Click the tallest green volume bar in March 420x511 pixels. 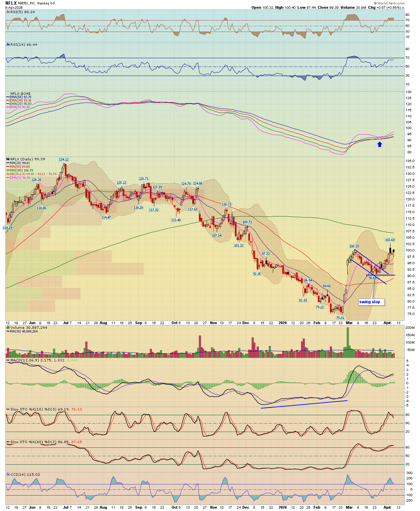pos(348,342)
